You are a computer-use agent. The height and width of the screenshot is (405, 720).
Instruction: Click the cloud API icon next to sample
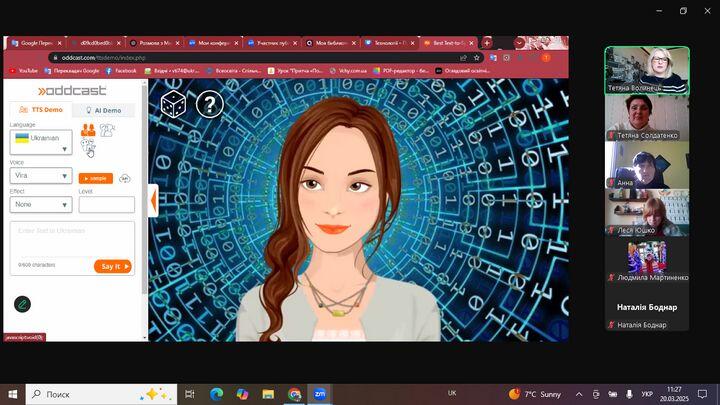(x=124, y=178)
